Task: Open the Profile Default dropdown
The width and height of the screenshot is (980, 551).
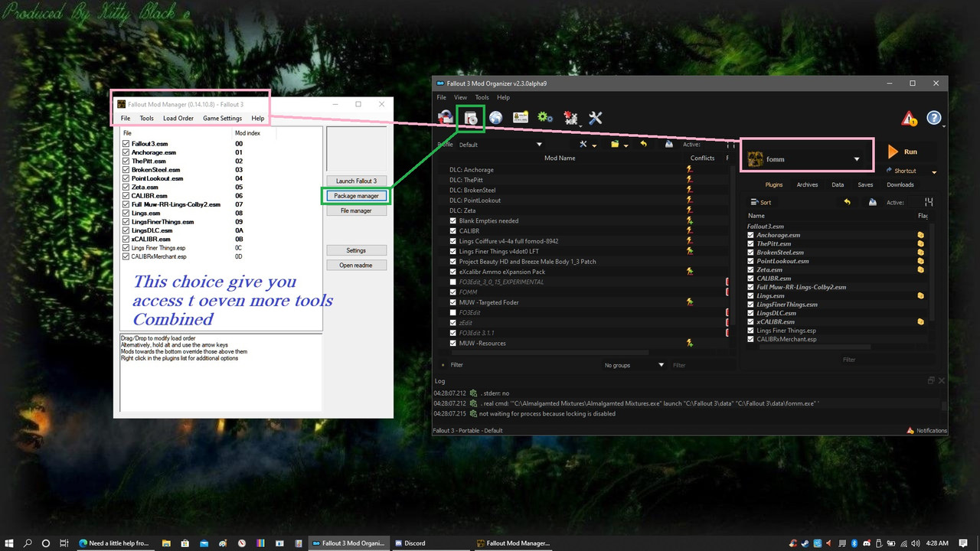Action: pyautogui.click(x=500, y=145)
